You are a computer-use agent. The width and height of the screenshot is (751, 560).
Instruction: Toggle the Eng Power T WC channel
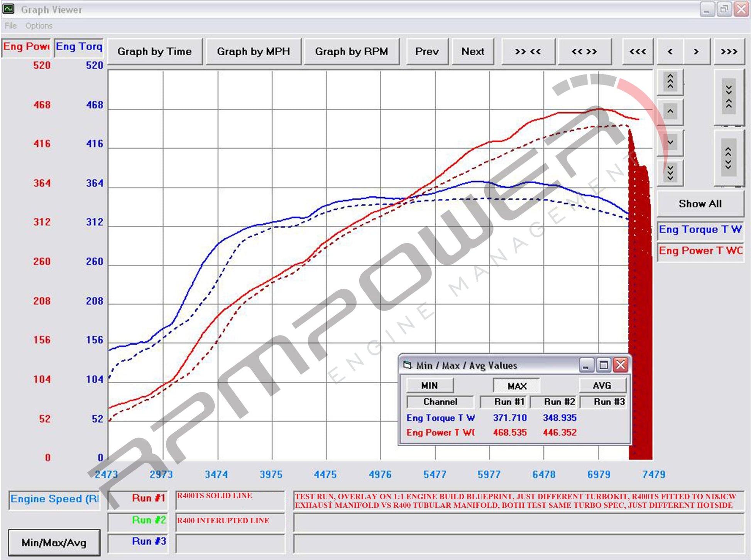coord(700,251)
